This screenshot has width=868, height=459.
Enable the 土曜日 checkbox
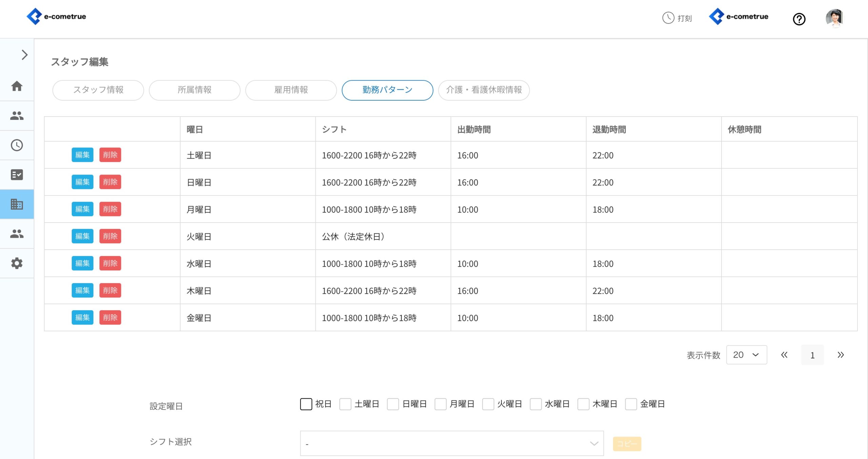345,404
